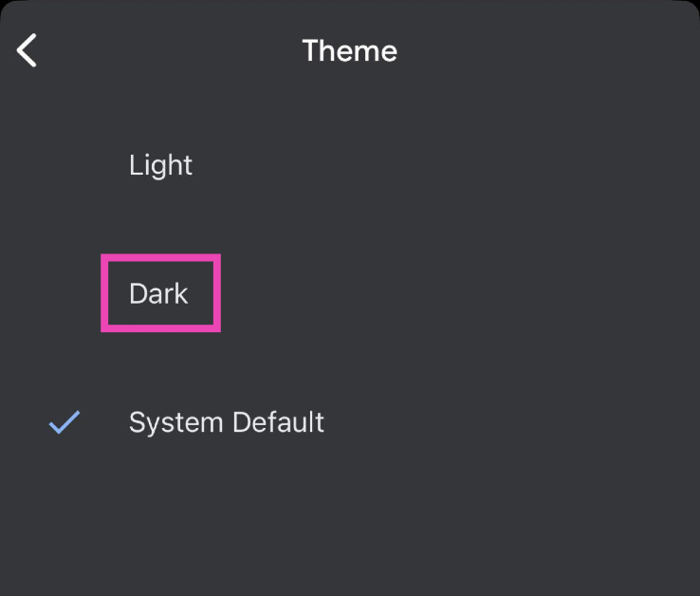Enable Dark appearance from the list
700x596 pixels.
pos(159,294)
